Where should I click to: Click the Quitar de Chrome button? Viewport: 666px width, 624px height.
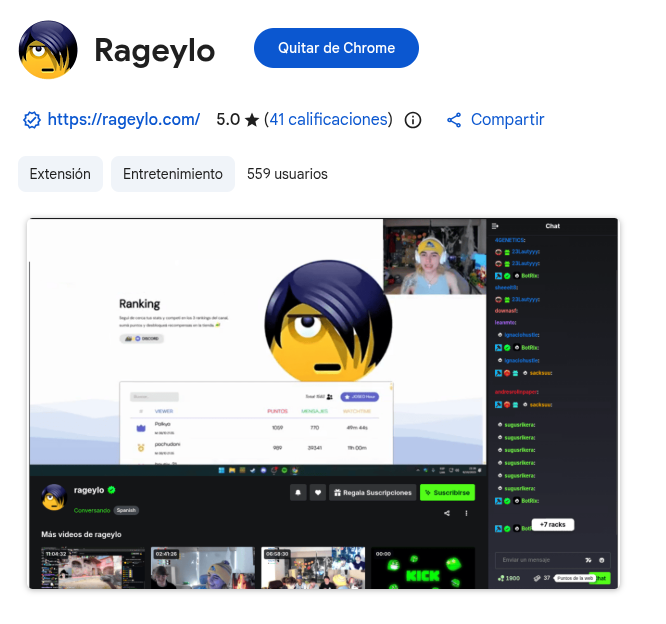click(336, 48)
